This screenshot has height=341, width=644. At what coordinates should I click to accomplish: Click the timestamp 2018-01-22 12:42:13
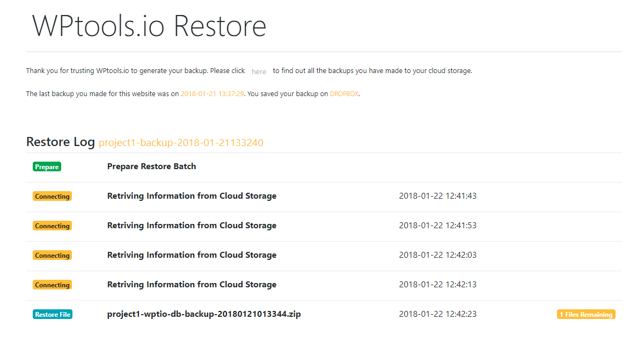438,285
